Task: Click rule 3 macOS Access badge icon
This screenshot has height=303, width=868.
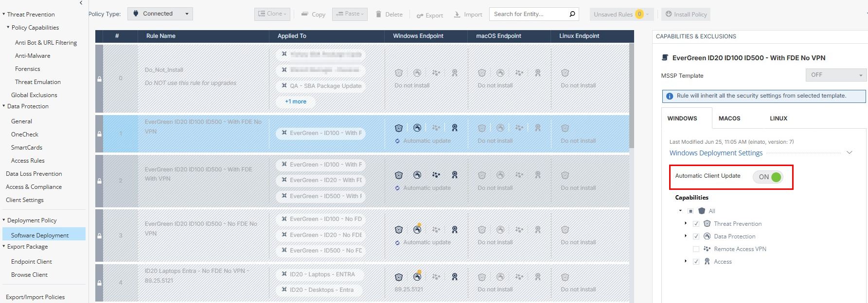Action: (538, 229)
